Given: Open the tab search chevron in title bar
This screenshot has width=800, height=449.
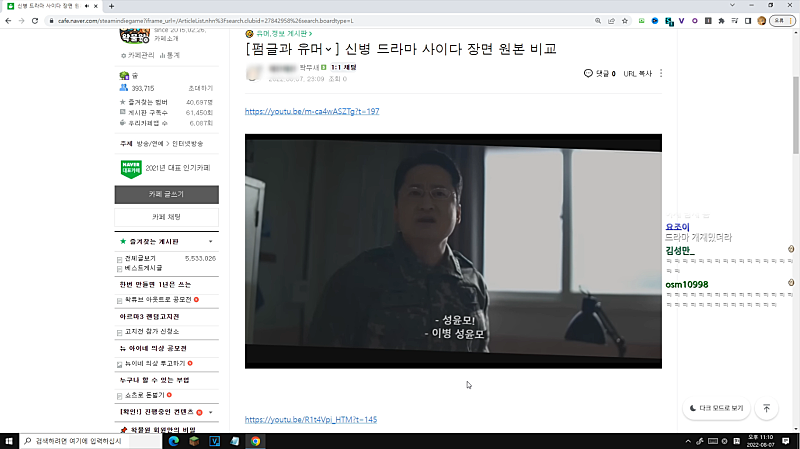Looking at the screenshot, I should 732,5.
